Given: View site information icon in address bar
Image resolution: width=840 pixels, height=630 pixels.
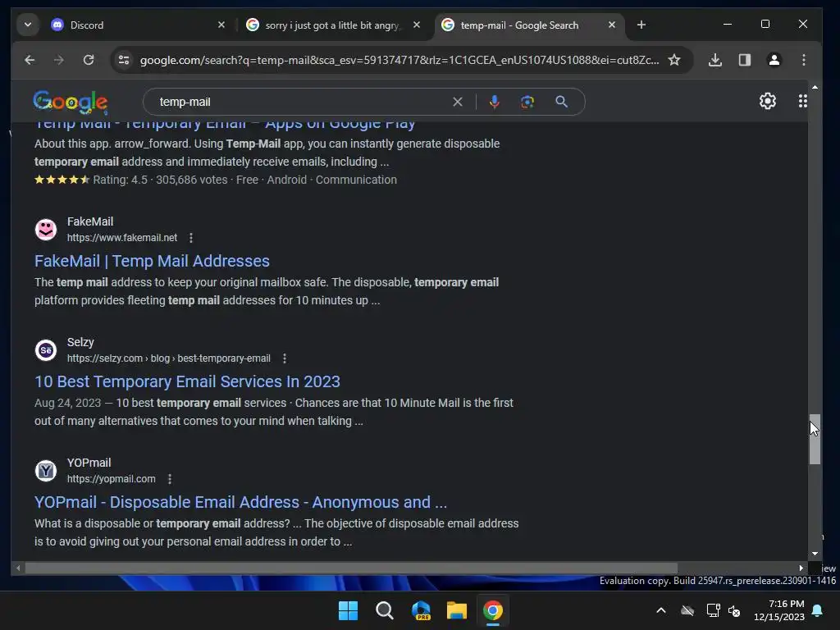Looking at the screenshot, I should tap(124, 60).
